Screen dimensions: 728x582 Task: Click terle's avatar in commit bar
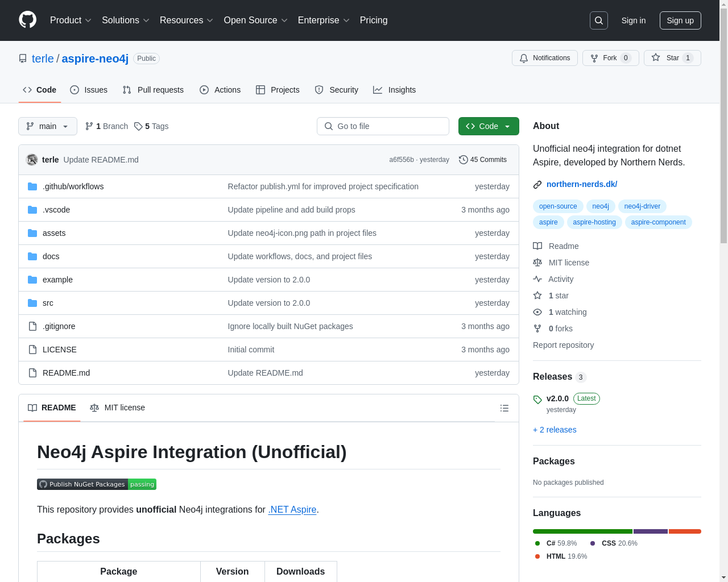32,160
